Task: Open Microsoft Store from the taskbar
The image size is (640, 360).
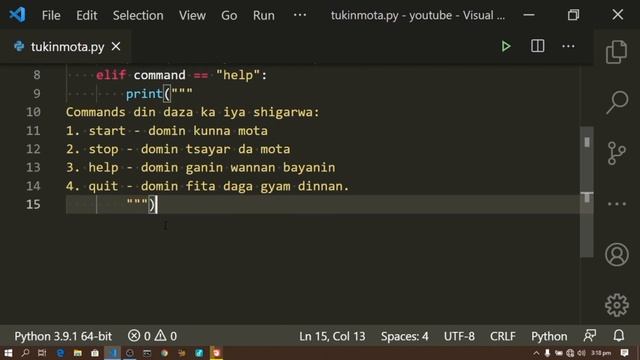Action: (x=95, y=353)
